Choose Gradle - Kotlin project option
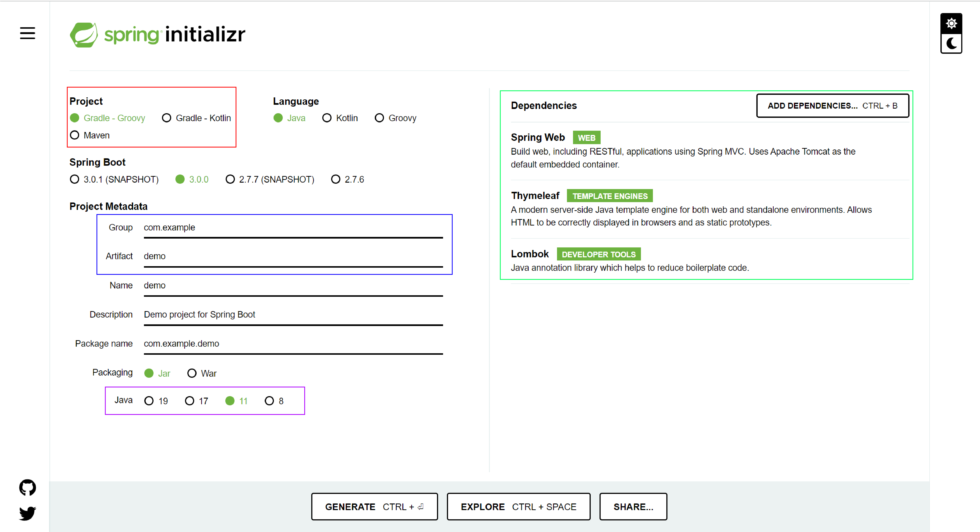The height and width of the screenshot is (532, 980). click(x=167, y=118)
